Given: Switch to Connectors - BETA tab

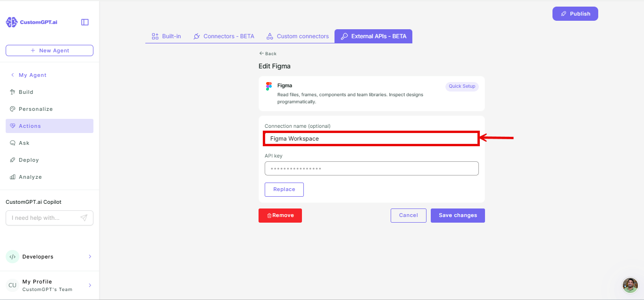Looking at the screenshot, I should pos(224,36).
